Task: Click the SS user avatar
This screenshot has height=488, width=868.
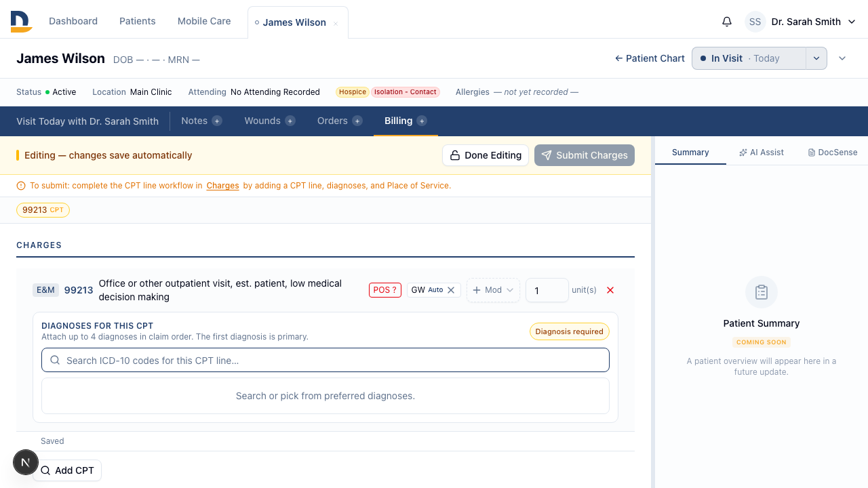Action: click(755, 22)
